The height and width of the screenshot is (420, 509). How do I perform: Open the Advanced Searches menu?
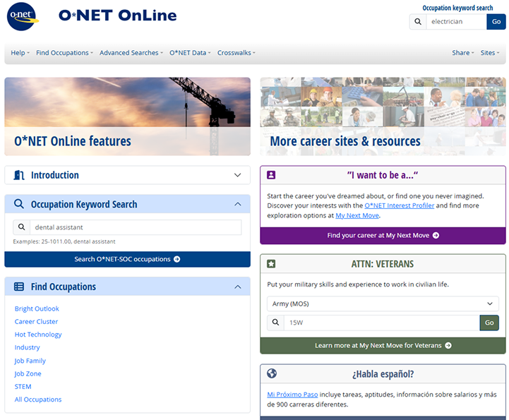coord(131,52)
